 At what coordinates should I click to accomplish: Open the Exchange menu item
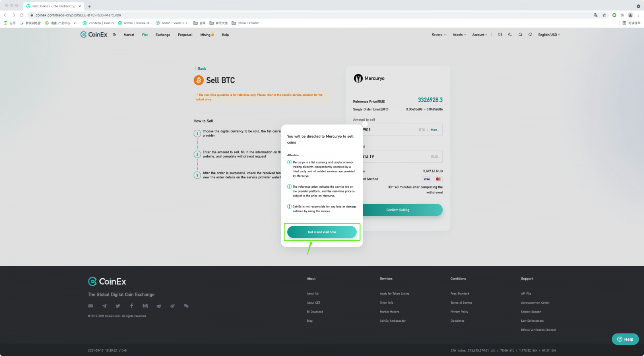click(x=163, y=35)
